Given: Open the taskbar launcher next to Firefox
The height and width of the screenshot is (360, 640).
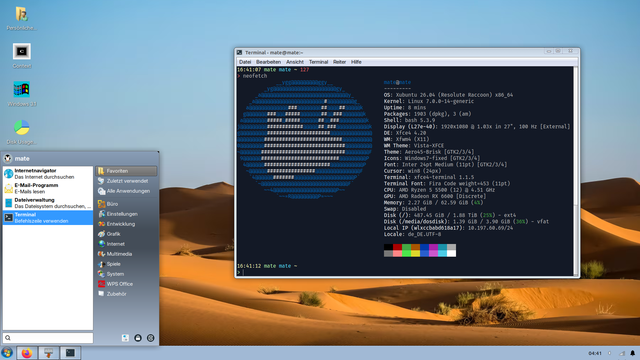Looking at the screenshot, I should pyautogui.click(x=49, y=353).
